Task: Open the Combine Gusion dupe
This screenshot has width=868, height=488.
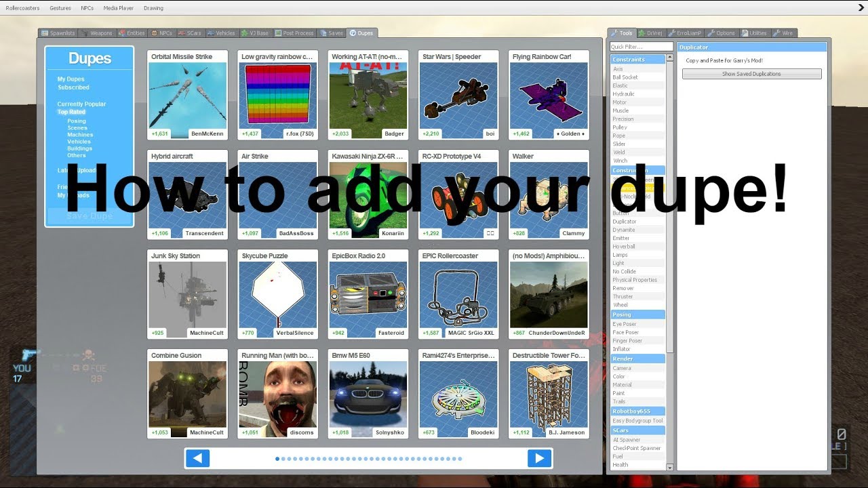Action: tap(188, 394)
